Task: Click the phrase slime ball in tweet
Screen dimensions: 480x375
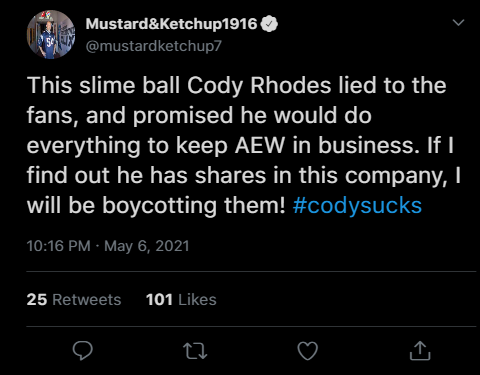Action: [x=130, y=85]
